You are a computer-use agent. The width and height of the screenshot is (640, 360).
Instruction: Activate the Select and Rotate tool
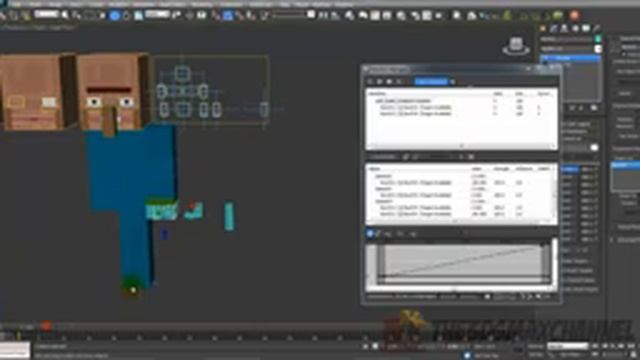pos(127,16)
